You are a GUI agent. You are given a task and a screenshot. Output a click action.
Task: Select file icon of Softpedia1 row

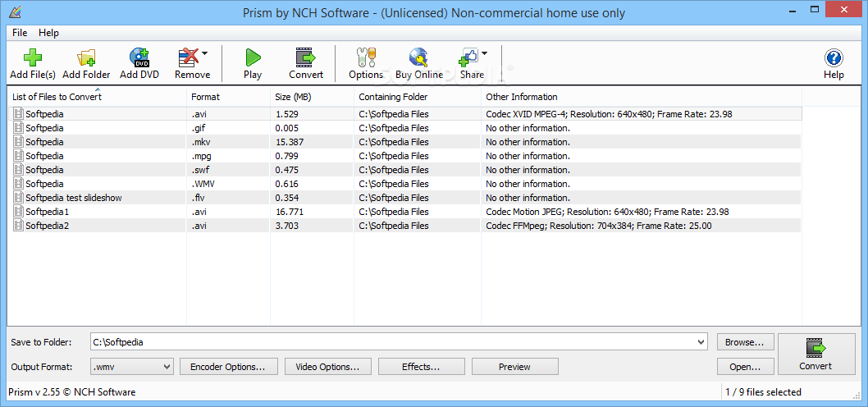click(x=19, y=212)
